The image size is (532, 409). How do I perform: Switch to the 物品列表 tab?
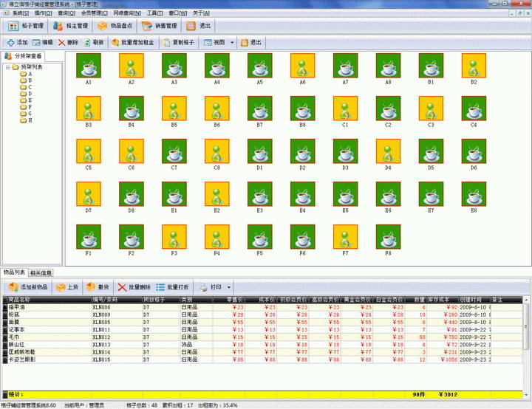click(x=14, y=272)
